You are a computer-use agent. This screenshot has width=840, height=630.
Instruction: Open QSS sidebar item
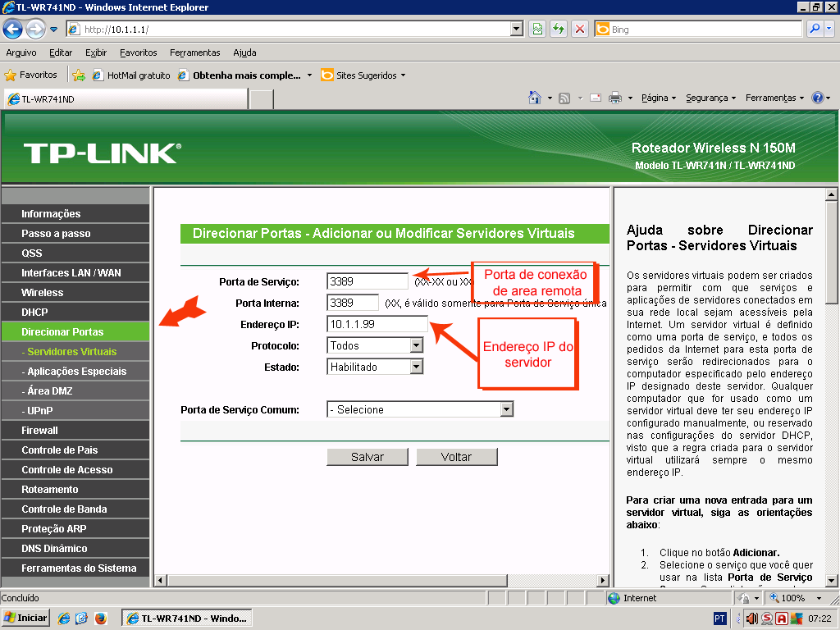pos(75,253)
